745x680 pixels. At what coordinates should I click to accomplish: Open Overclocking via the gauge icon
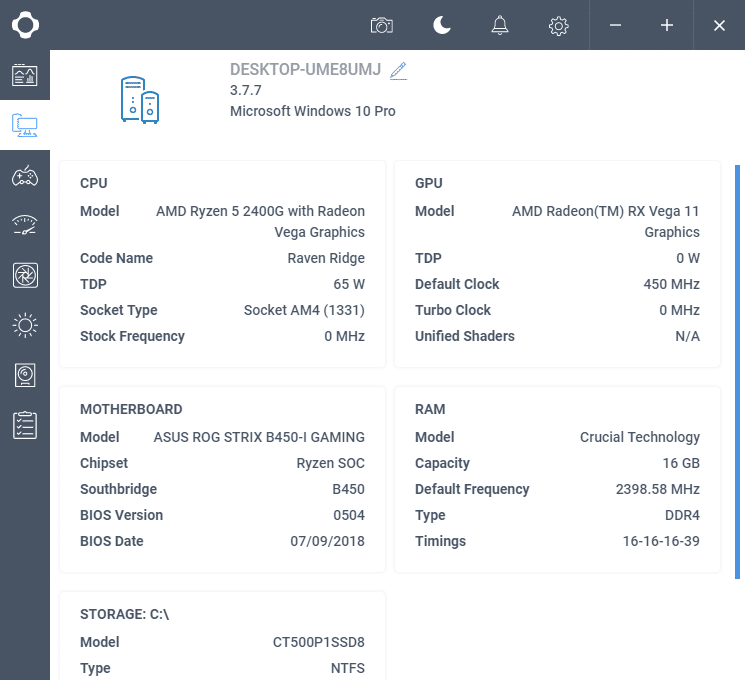pyautogui.click(x=25, y=225)
